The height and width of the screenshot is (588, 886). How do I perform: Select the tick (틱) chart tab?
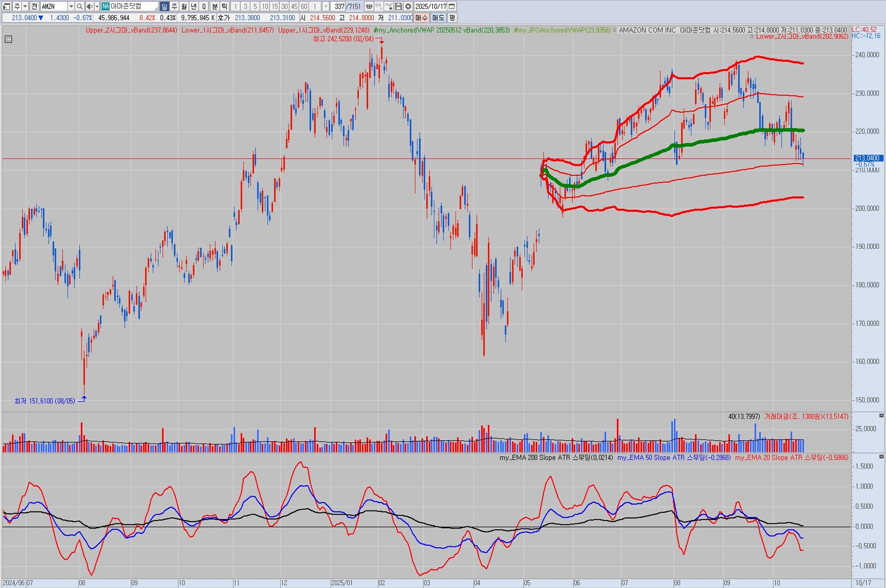225,6
